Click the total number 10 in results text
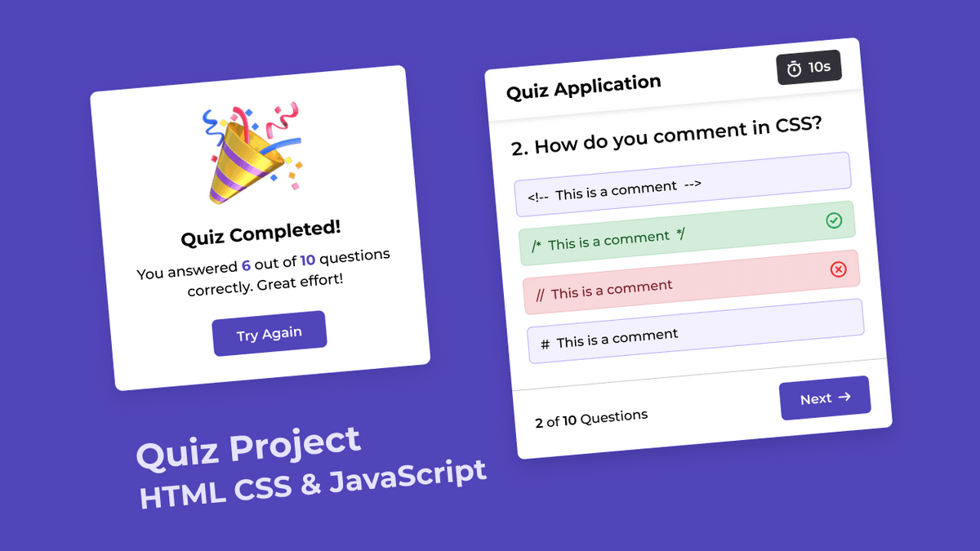 coord(307,260)
